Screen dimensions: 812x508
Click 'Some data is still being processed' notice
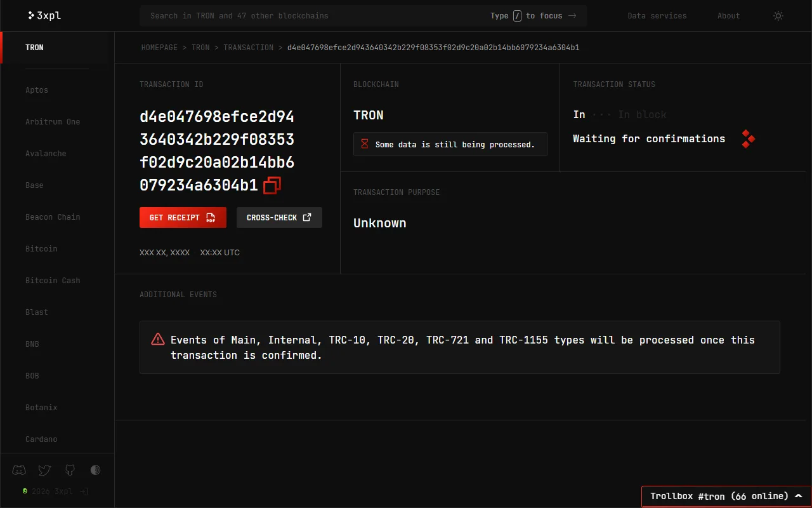pyautogui.click(x=450, y=145)
